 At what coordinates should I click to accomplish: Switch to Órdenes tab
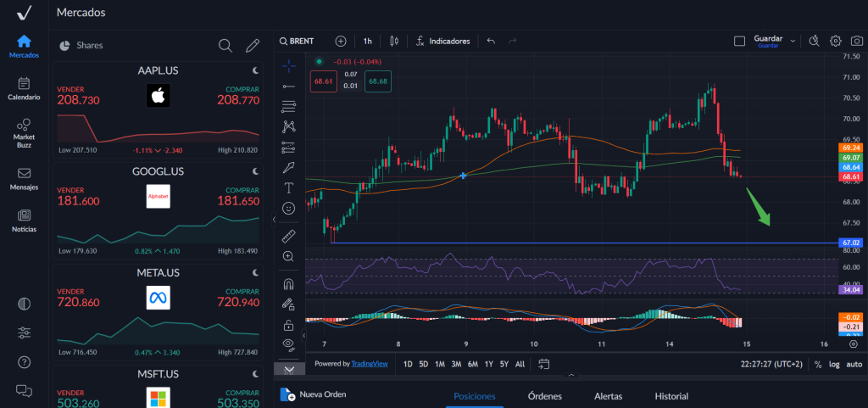pos(545,396)
